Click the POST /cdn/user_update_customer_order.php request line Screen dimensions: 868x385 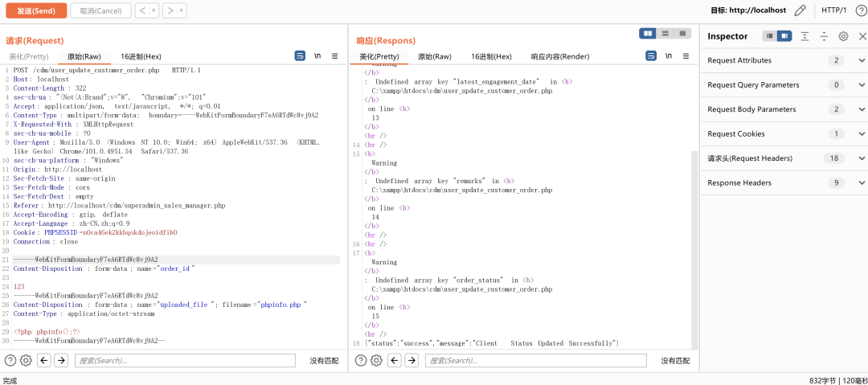click(x=107, y=71)
